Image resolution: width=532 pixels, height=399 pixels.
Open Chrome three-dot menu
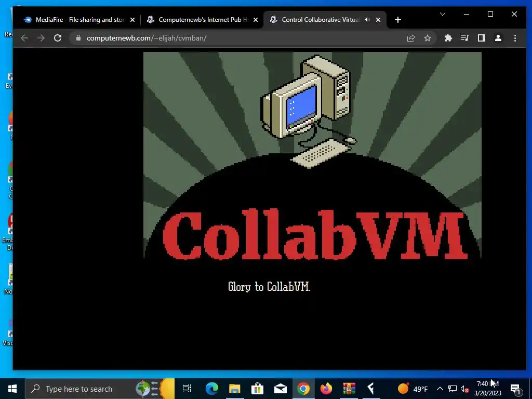[515, 38]
